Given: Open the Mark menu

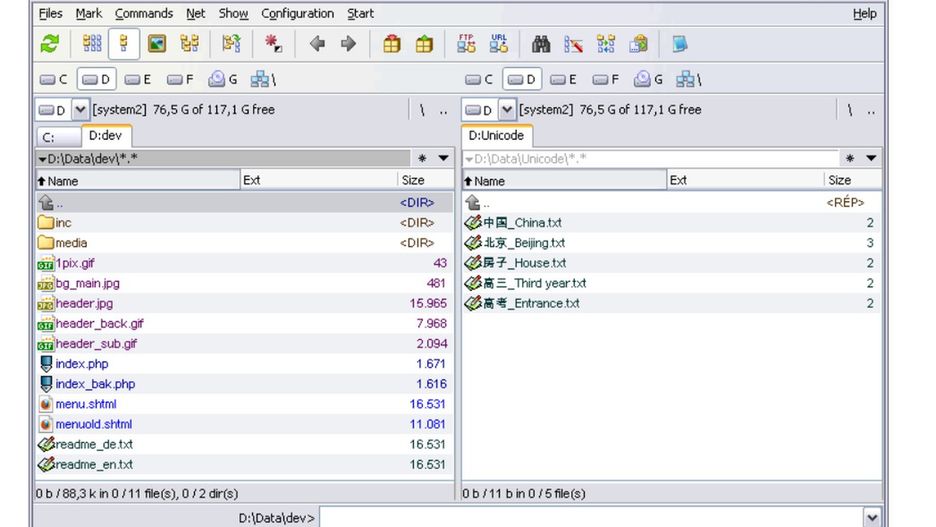Looking at the screenshot, I should (89, 13).
